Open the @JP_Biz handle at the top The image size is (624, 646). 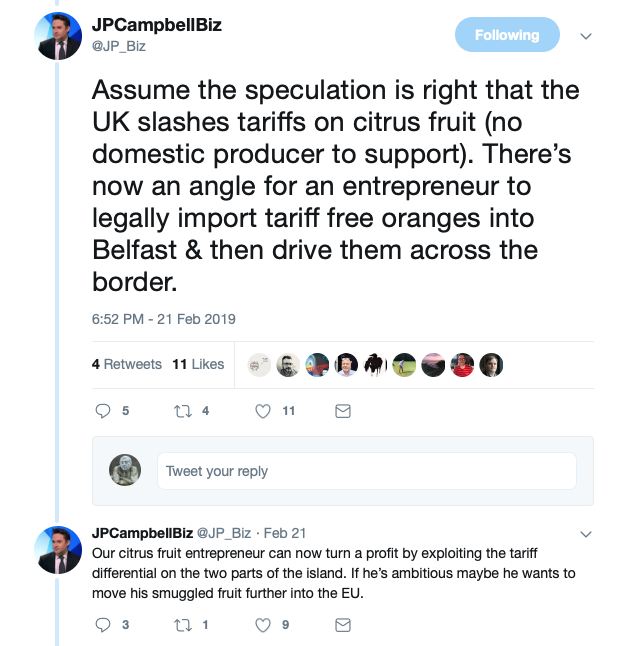119,46
